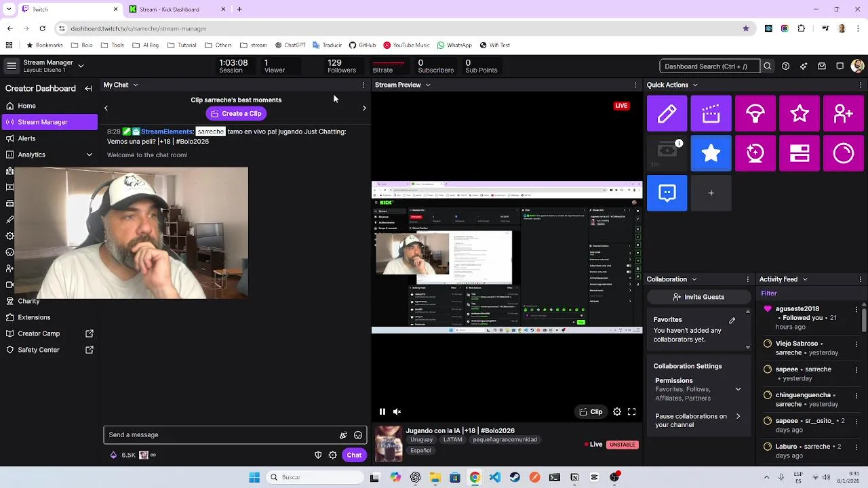The width and height of the screenshot is (868, 488).
Task: Open the Edit Stream Info quick action pencil
Action: point(667,114)
